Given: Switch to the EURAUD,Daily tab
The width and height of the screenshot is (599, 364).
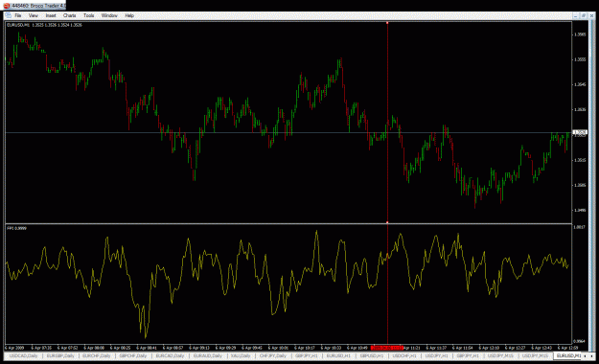Looking at the screenshot, I should pos(207,356).
